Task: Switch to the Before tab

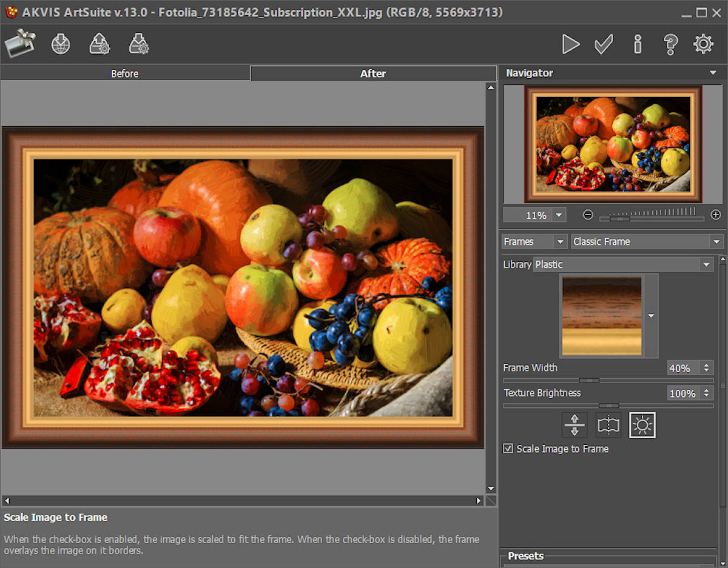Action: [x=125, y=73]
